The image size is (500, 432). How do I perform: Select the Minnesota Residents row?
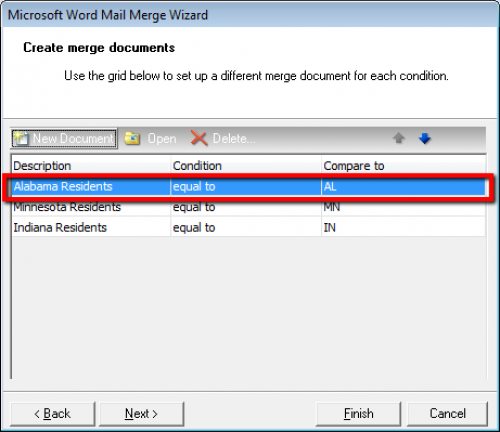coord(248,207)
